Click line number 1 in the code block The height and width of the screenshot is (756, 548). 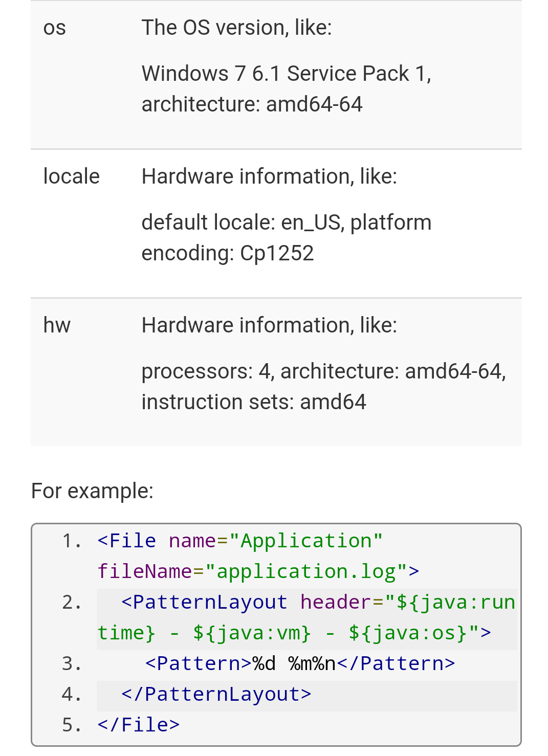(71, 541)
